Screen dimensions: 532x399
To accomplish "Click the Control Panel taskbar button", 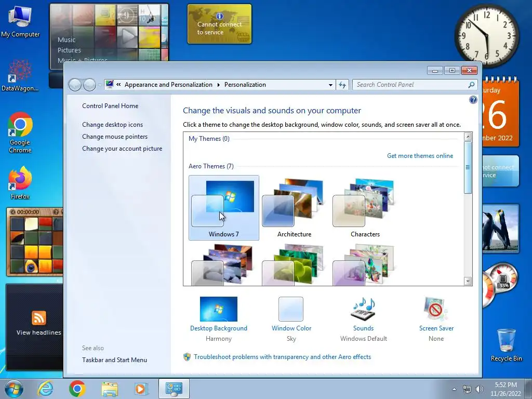I will (x=174, y=389).
